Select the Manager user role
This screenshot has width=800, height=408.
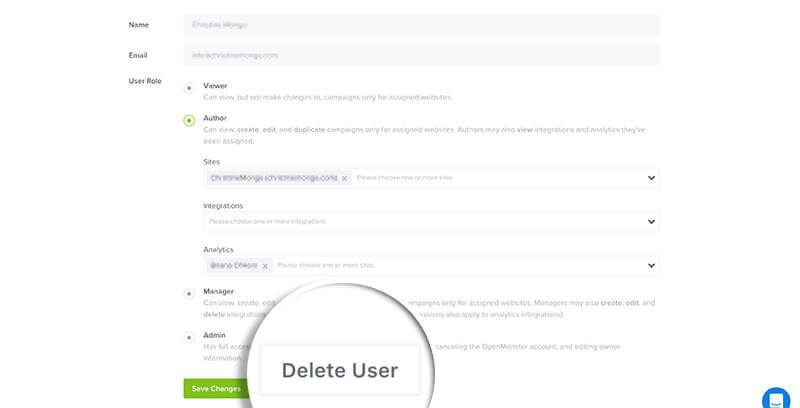(189, 294)
